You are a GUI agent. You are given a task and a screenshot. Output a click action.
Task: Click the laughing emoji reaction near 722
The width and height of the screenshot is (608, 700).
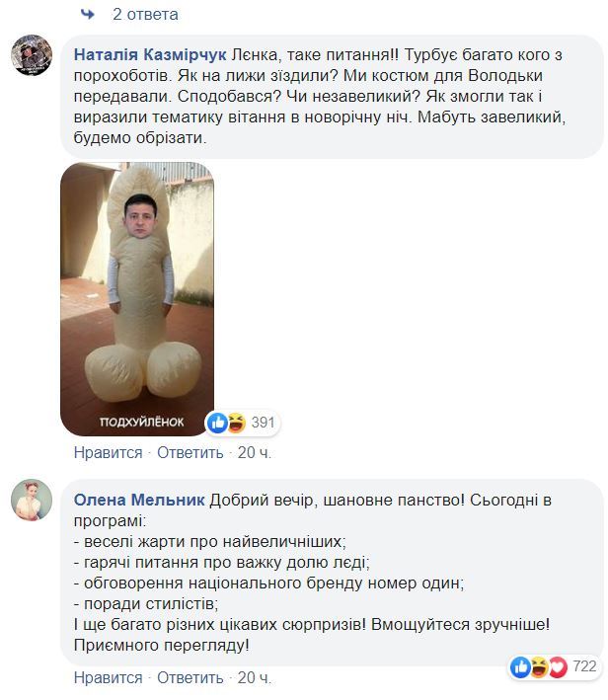point(539,667)
